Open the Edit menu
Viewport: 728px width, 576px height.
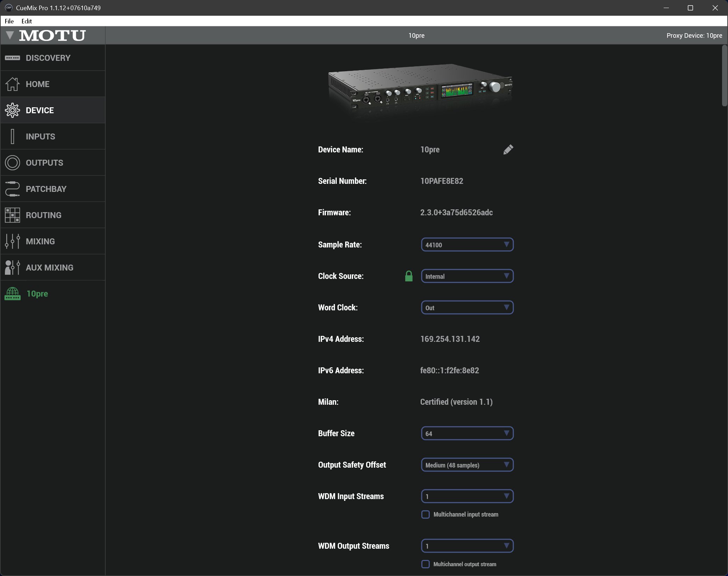point(27,21)
